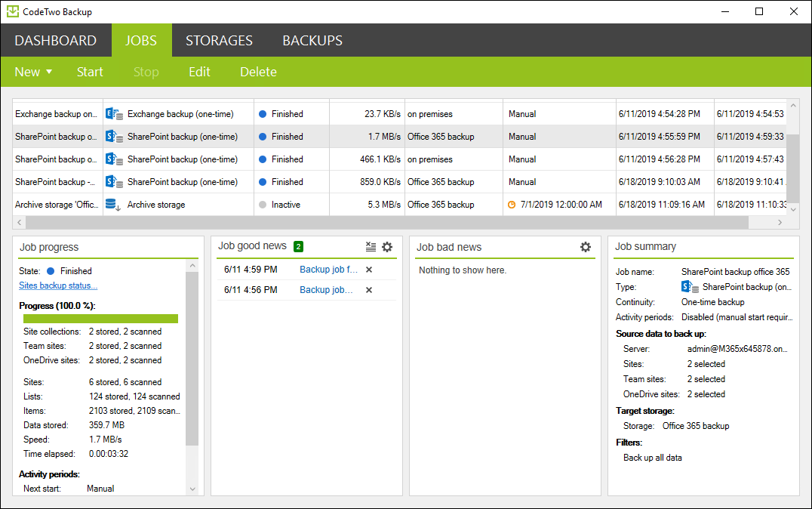Start the selected job
This screenshot has width=812, height=509.
click(x=90, y=72)
